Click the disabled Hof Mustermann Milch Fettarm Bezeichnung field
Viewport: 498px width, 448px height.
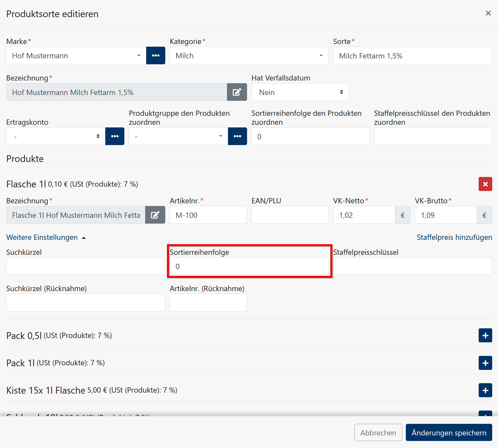[x=117, y=92]
